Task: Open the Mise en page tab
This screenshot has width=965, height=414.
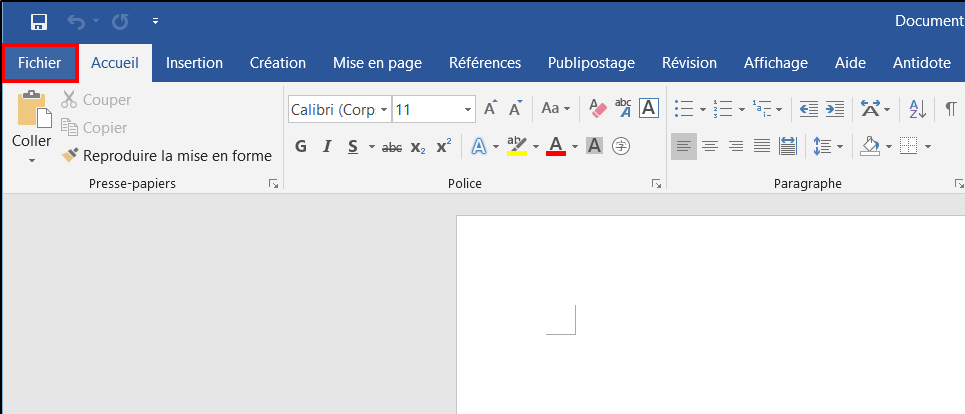Action: pyautogui.click(x=377, y=63)
